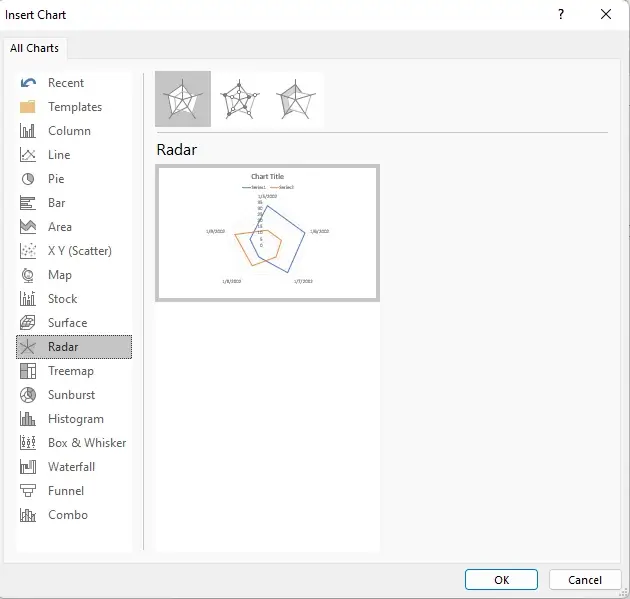Open the Templates folder entry
Image resolution: width=630 pixels, height=599 pixels.
pos(75,107)
